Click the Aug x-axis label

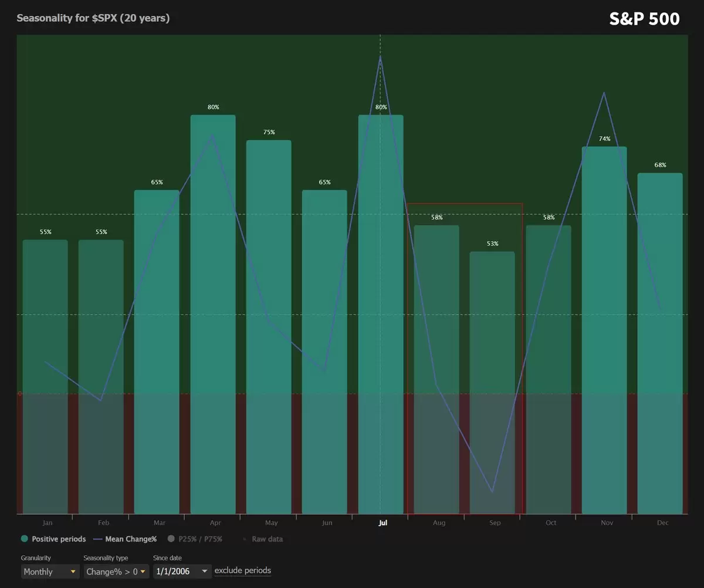439,523
